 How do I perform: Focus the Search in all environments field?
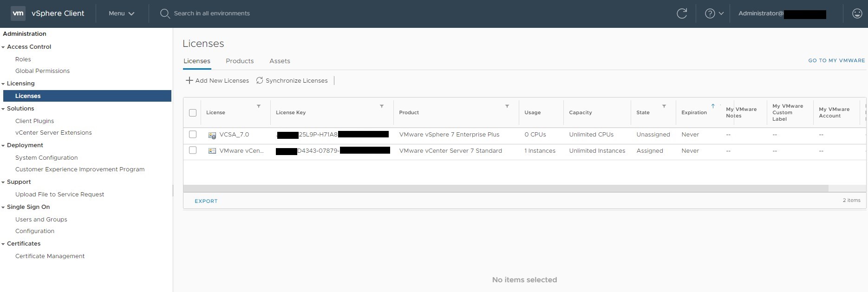pyautogui.click(x=212, y=13)
